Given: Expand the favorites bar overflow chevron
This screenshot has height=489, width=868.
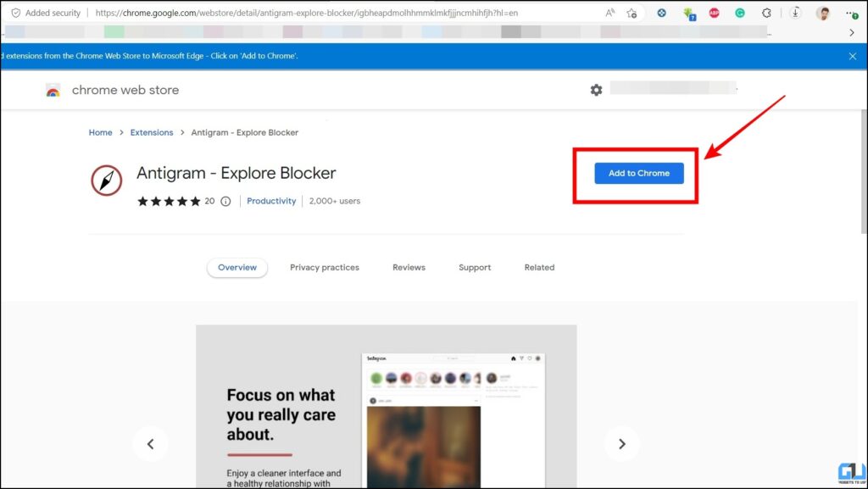Looking at the screenshot, I should point(851,33).
